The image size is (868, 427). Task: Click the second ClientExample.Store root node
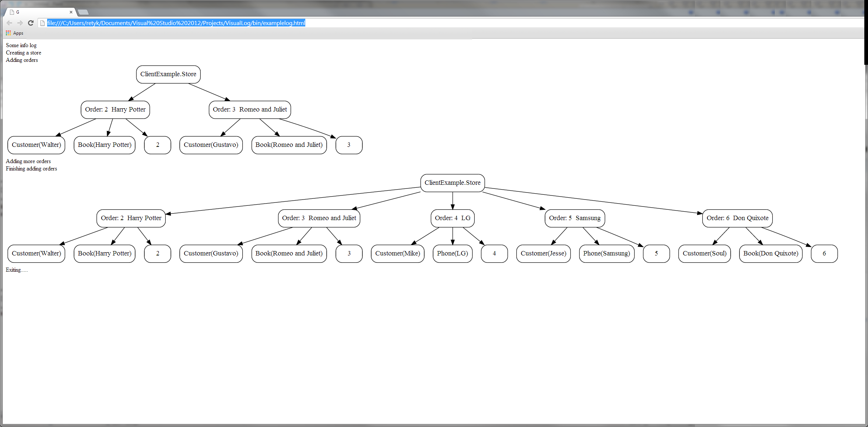pos(452,183)
